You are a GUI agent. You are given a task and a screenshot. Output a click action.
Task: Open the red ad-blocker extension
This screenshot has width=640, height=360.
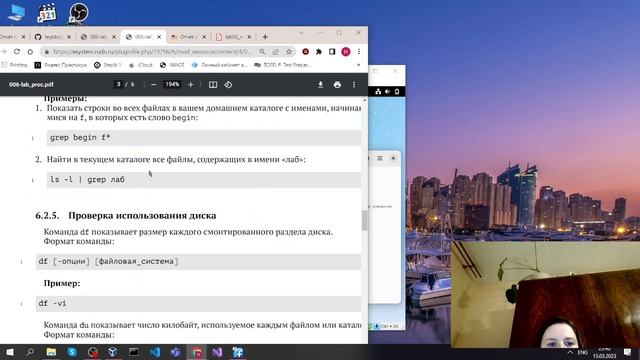click(x=305, y=51)
